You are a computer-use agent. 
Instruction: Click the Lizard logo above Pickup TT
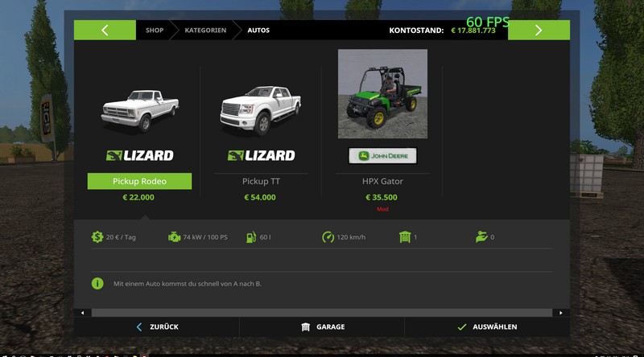(x=261, y=155)
